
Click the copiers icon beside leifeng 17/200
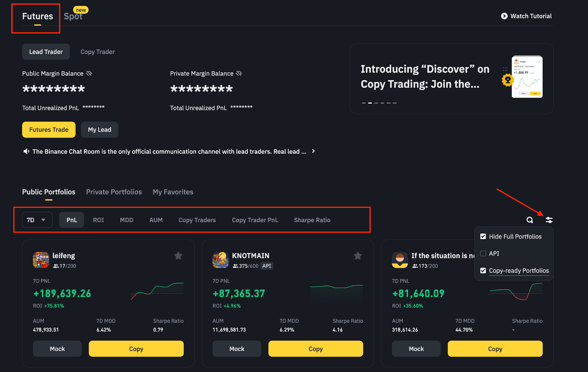click(x=56, y=266)
